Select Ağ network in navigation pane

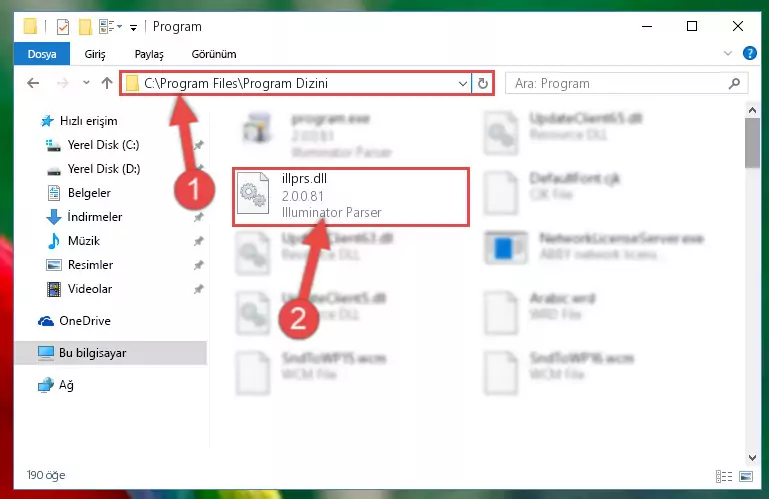[x=56, y=385]
